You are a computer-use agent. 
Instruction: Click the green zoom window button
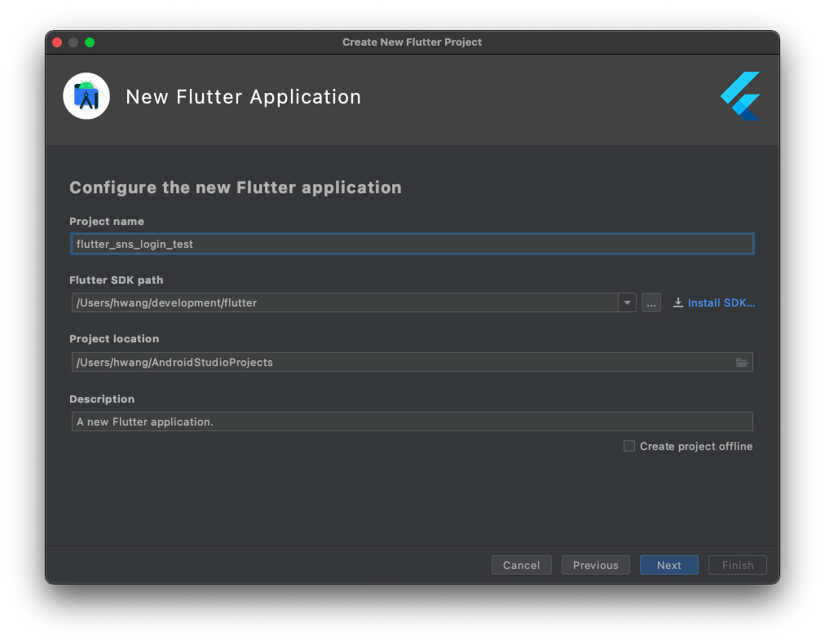[x=90, y=42]
